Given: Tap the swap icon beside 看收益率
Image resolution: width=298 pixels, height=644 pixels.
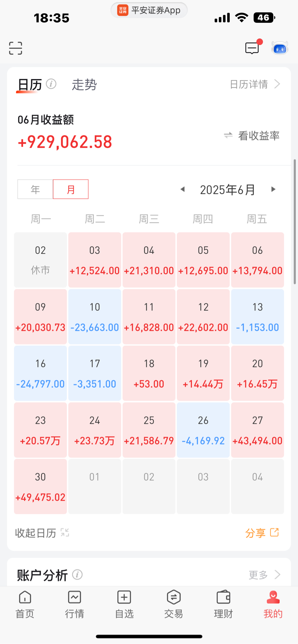Looking at the screenshot, I should pos(228,135).
